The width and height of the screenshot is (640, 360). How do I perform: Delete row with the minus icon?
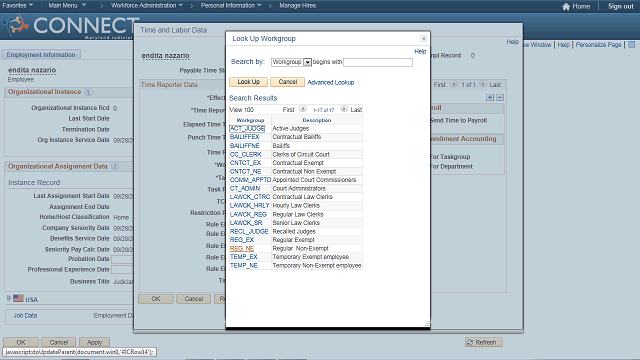click(500, 97)
